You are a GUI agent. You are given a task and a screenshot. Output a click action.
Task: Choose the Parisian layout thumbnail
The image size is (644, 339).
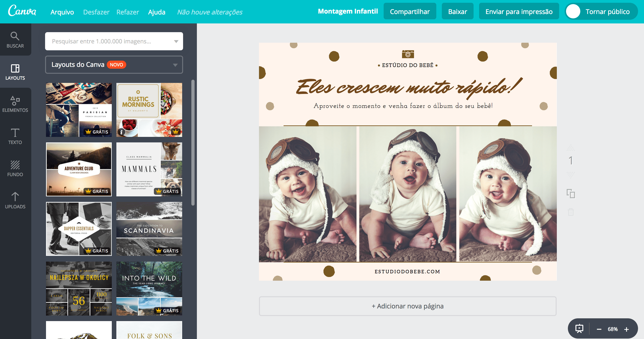(x=79, y=110)
